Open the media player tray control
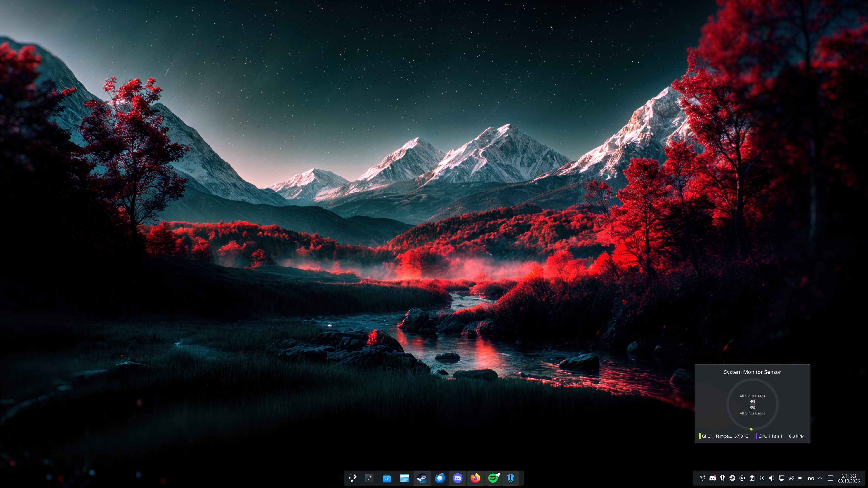The width and height of the screenshot is (868, 488). click(742, 478)
